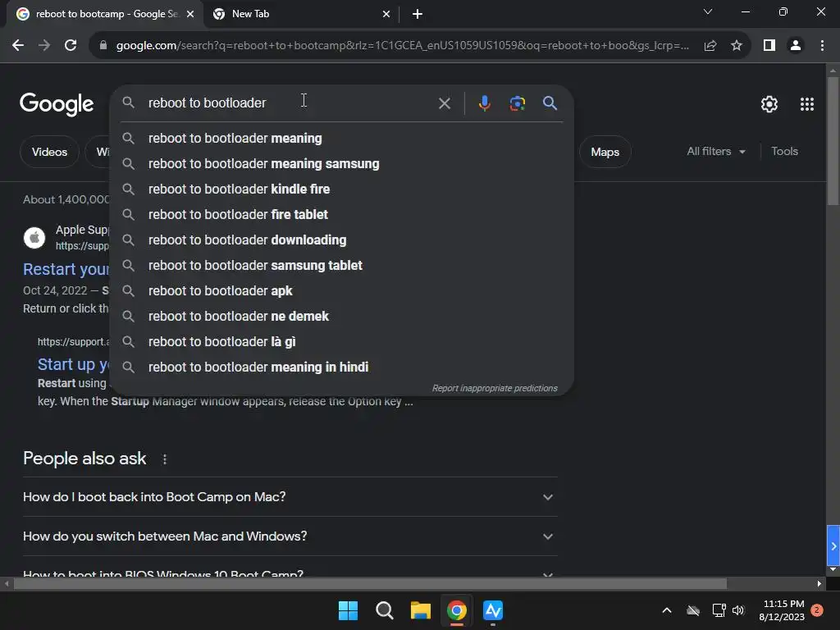Open the Tools search option
The width and height of the screenshot is (840, 630).
784,152
